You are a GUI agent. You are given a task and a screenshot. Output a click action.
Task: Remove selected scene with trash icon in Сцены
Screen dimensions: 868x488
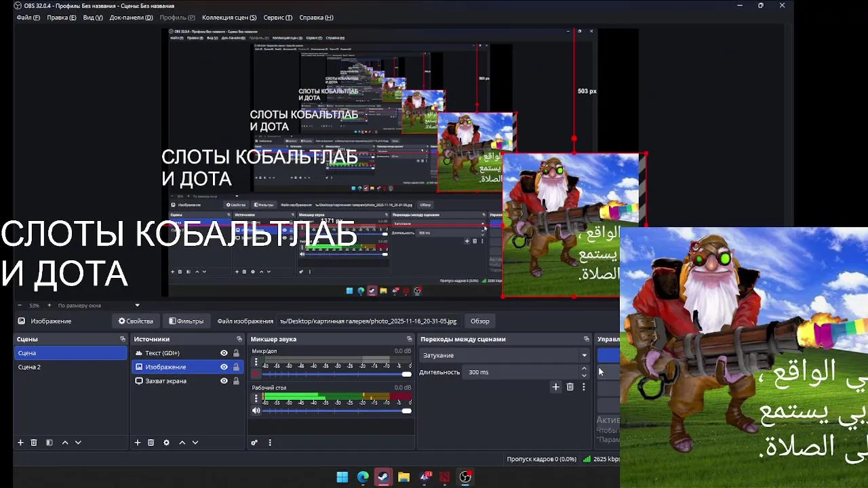33,443
